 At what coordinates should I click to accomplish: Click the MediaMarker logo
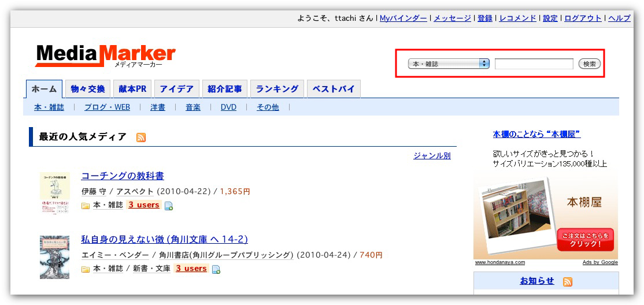(x=105, y=56)
